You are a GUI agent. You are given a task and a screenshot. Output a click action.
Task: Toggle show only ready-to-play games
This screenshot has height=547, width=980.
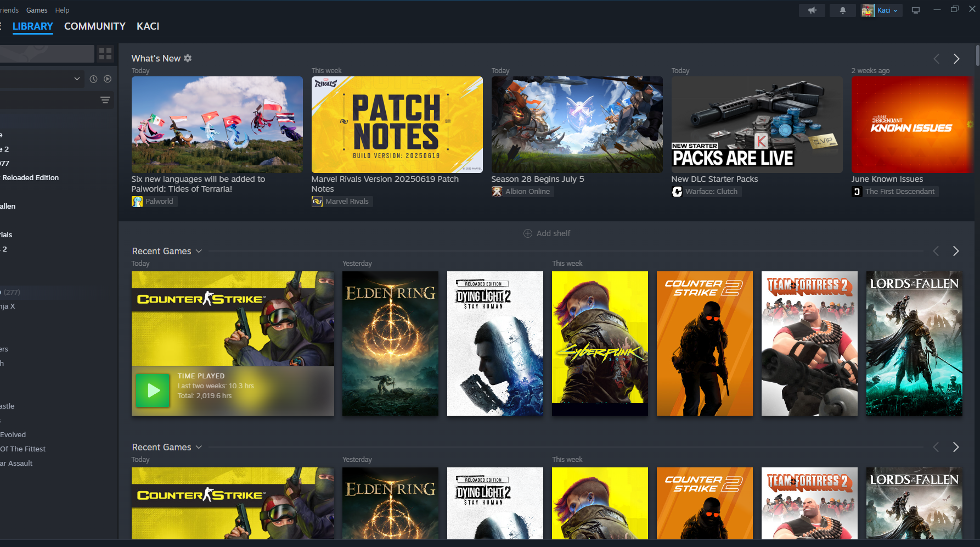108,79
